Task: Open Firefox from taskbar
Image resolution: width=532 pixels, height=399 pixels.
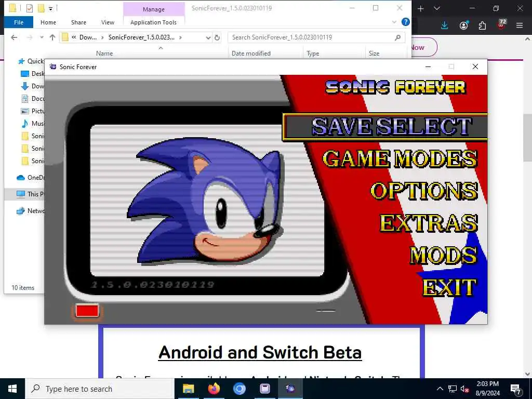Action: tap(214, 389)
